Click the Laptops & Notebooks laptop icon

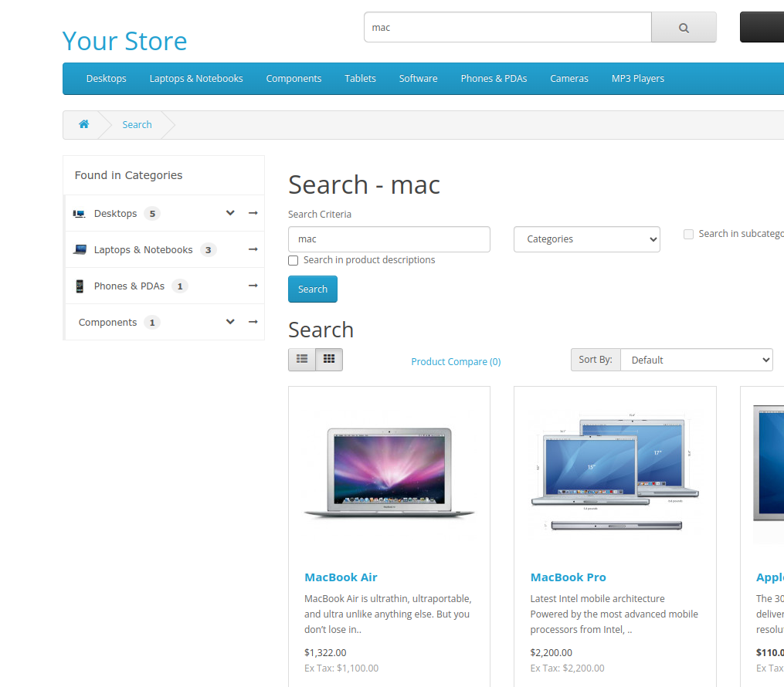[x=80, y=249]
